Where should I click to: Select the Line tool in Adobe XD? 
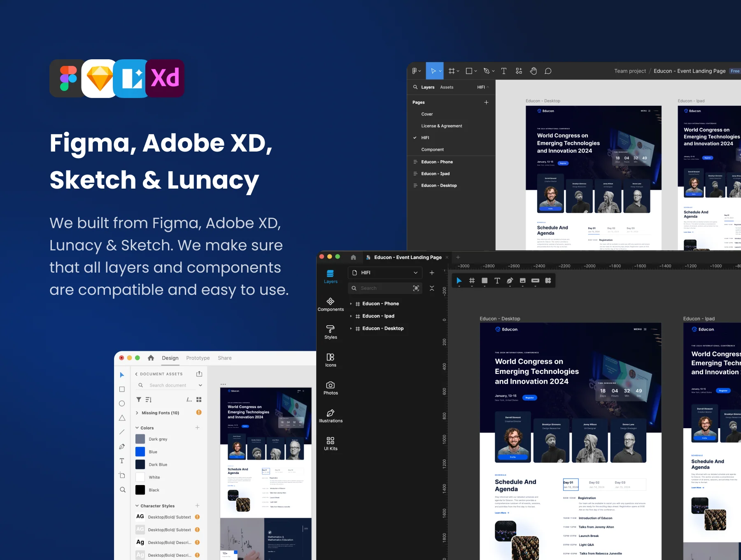(122, 432)
